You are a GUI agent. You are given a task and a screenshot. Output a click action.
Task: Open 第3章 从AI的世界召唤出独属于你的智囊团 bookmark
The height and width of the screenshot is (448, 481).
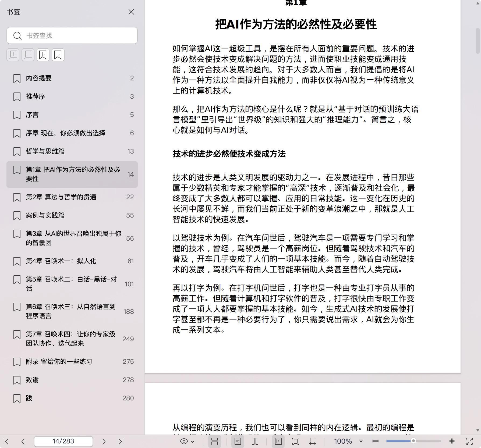72,238
